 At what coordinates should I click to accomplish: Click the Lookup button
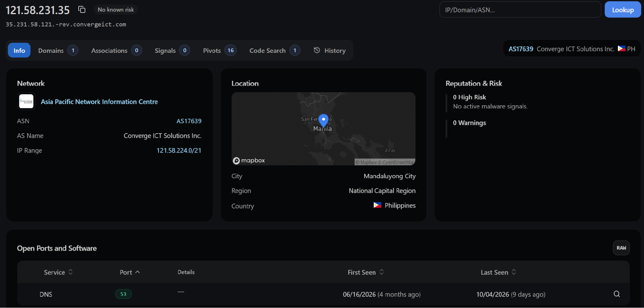click(x=623, y=10)
